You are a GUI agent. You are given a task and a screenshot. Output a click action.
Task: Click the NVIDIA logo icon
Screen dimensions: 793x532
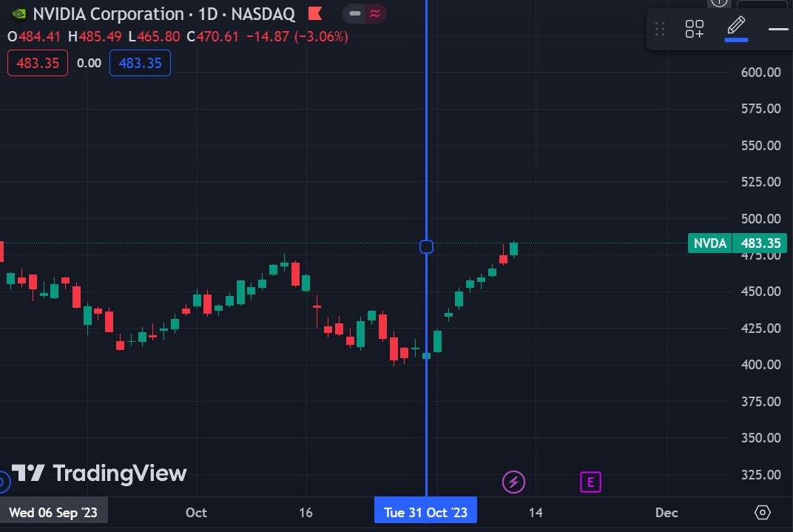[x=18, y=14]
